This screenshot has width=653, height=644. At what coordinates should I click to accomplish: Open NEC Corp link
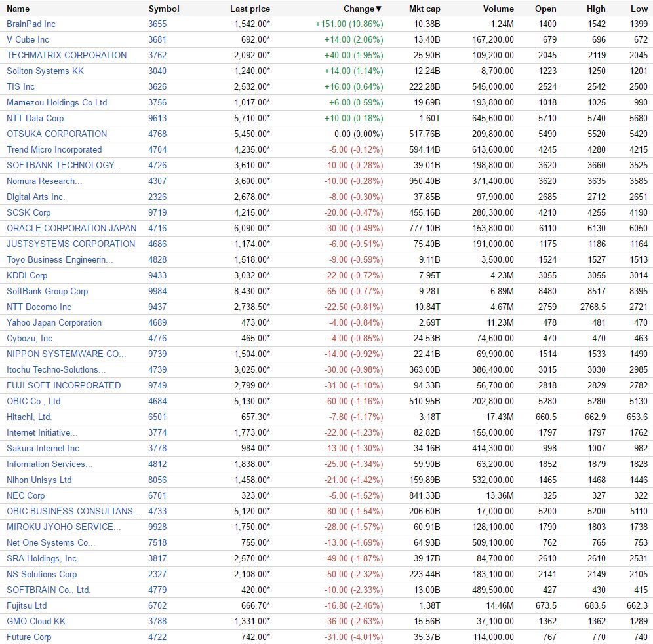click(x=26, y=496)
